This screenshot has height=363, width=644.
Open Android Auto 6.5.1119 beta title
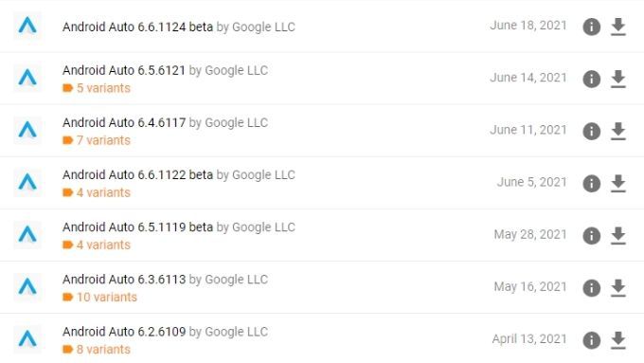137,227
